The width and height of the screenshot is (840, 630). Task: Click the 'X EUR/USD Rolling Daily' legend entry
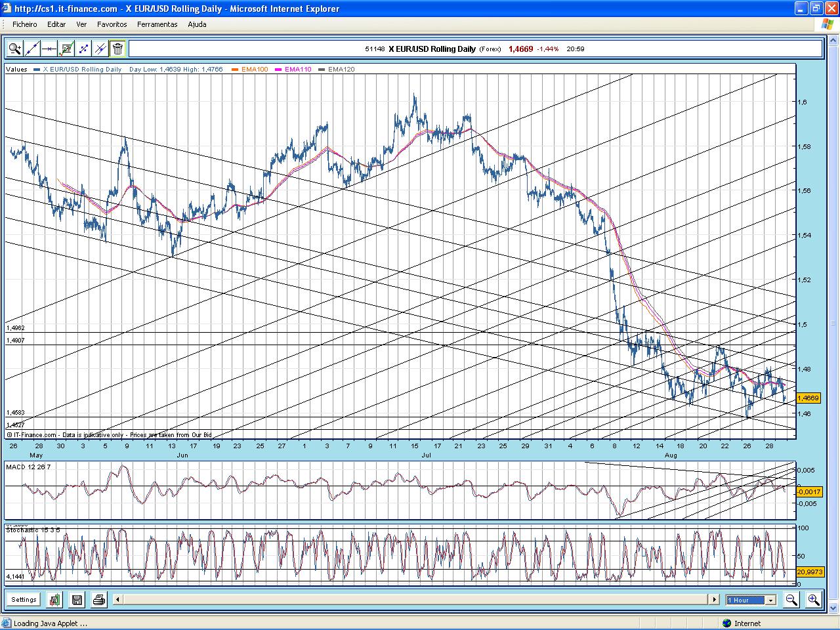[x=82, y=70]
